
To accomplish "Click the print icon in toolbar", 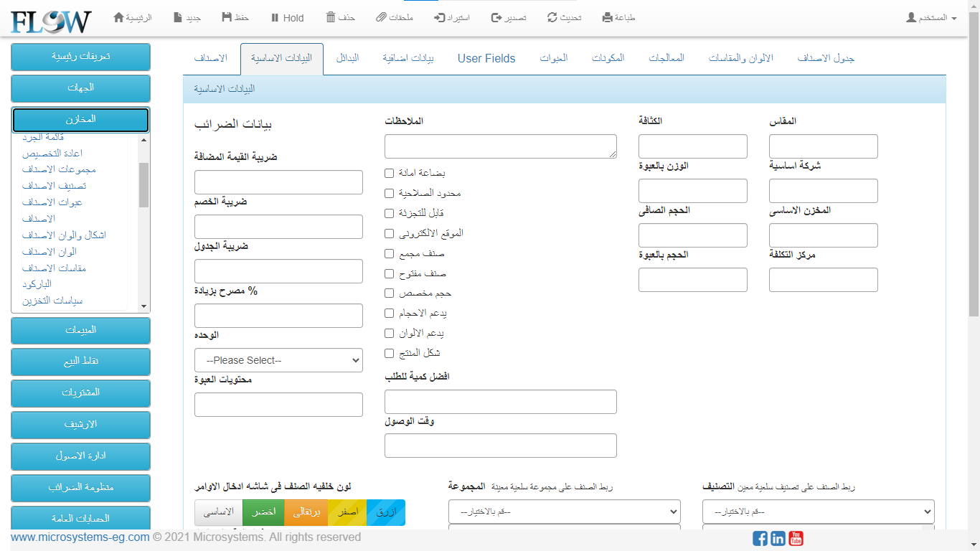I will tap(608, 17).
